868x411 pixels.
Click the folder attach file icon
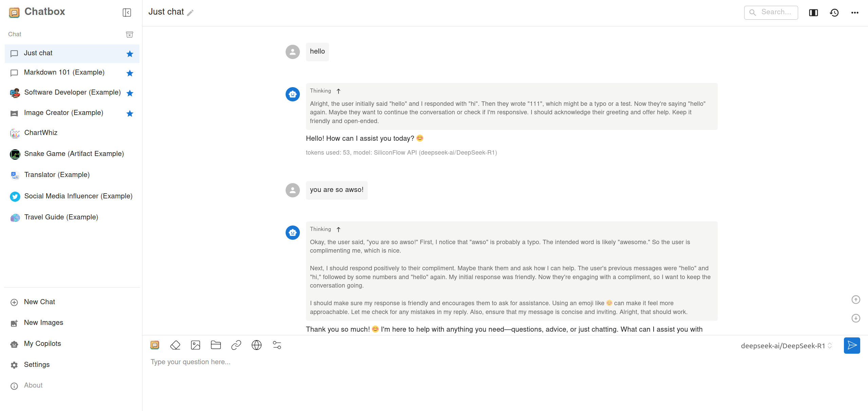[x=216, y=345]
